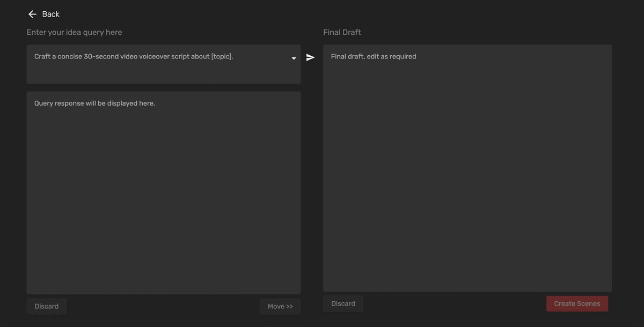Go back using the Back label
Image resolution: width=644 pixels, height=327 pixels.
pyautogui.click(x=51, y=14)
